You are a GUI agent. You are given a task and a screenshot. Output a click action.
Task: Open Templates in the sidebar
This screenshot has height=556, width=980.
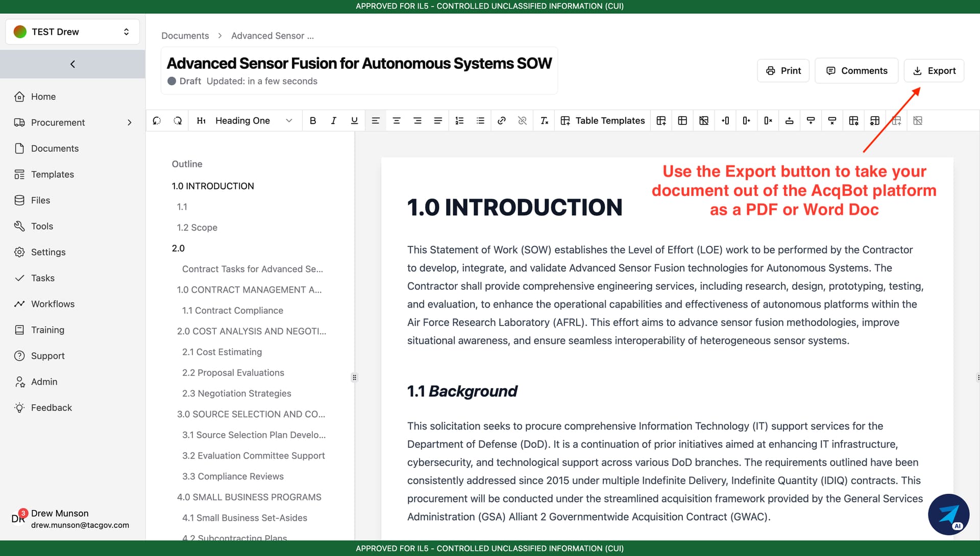coord(52,174)
